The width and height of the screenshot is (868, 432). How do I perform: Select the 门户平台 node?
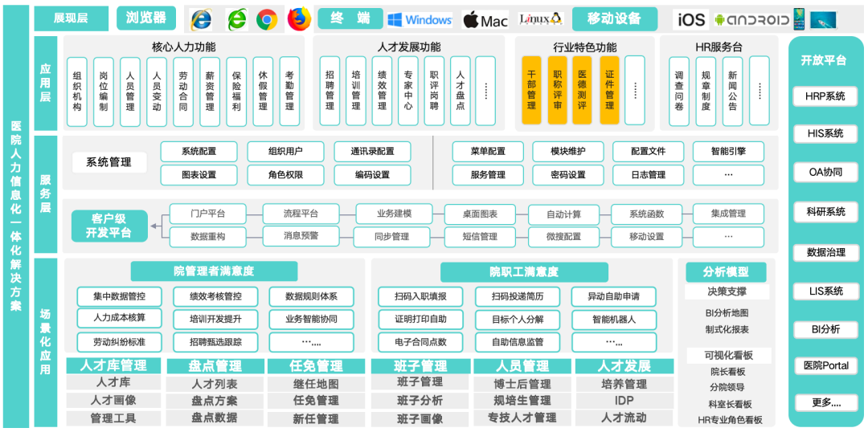[207, 214]
